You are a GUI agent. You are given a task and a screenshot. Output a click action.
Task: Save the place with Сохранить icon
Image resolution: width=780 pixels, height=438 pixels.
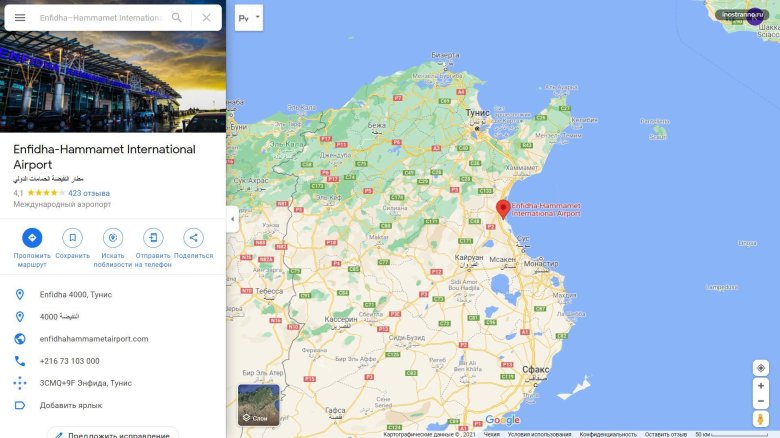click(x=73, y=238)
